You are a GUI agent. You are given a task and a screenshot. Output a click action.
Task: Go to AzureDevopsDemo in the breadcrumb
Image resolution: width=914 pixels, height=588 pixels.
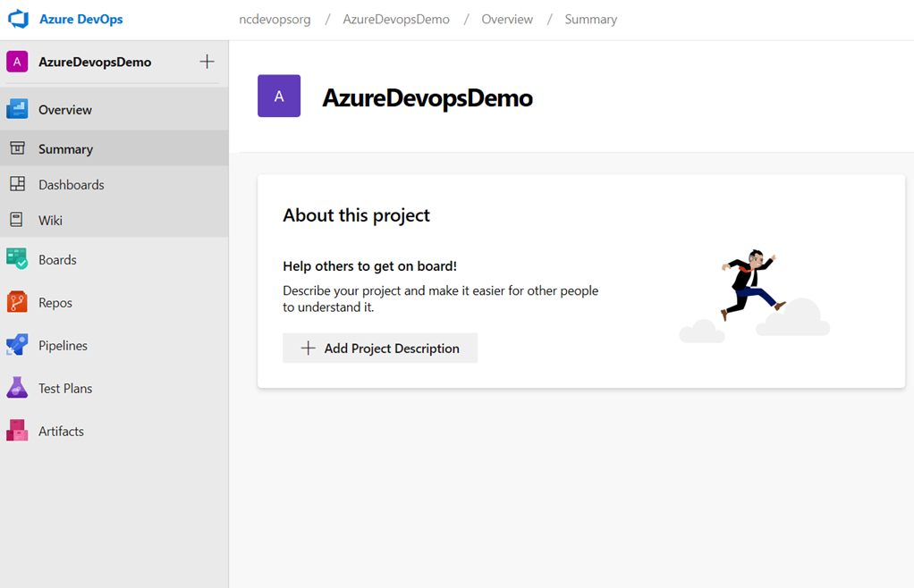click(396, 19)
